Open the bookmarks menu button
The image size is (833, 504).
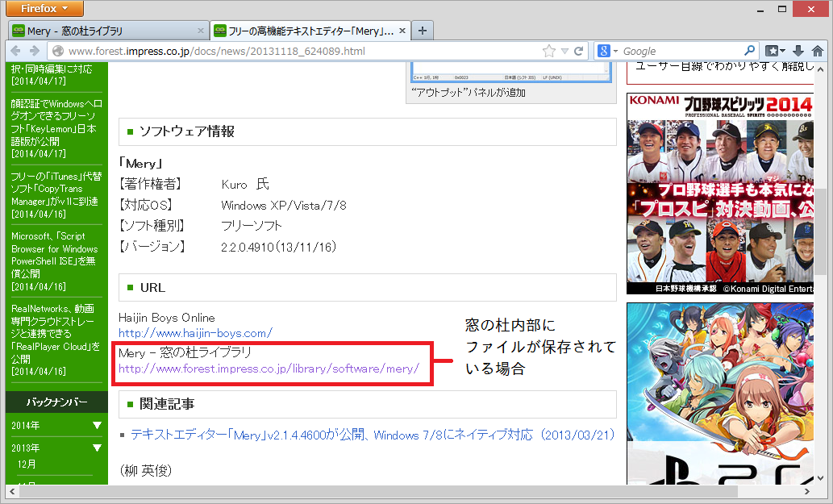(775, 51)
